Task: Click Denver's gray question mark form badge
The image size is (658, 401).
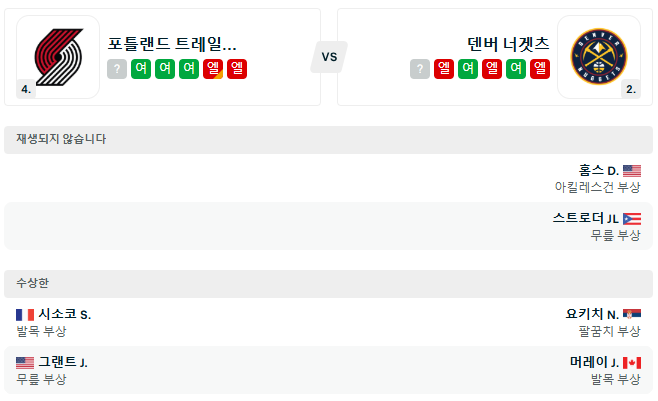Action: click(420, 69)
